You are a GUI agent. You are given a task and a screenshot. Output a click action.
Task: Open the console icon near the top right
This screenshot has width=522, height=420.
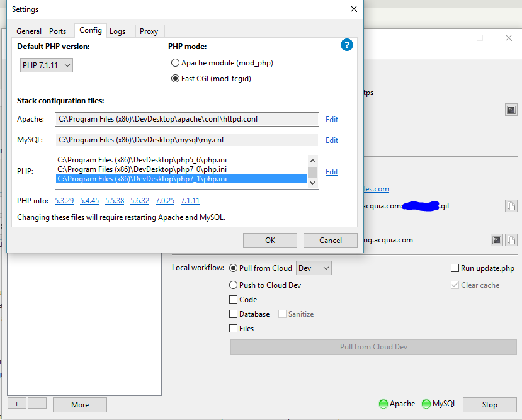(x=511, y=110)
